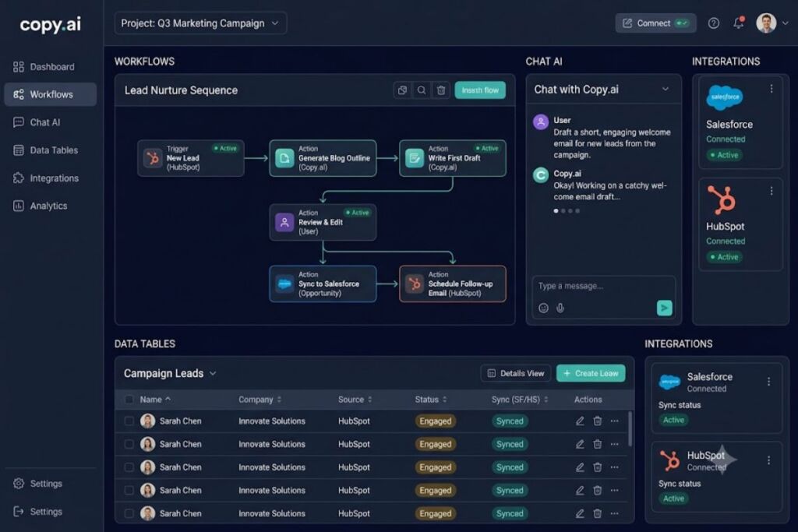Click the typing indicator dots in chat

[567, 210]
